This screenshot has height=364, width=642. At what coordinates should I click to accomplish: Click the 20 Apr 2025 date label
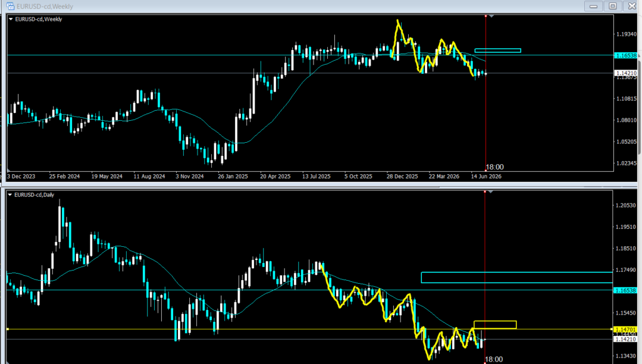tap(275, 176)
